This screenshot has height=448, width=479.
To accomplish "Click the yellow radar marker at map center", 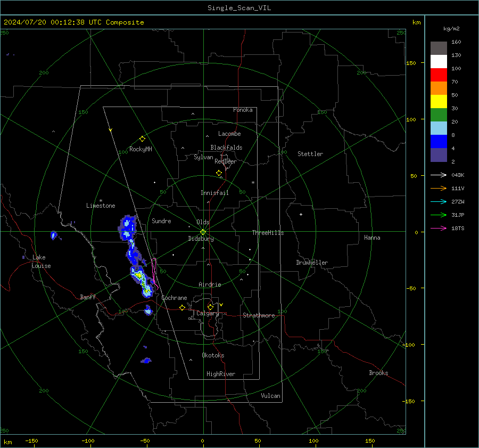I will click(203, 232).
